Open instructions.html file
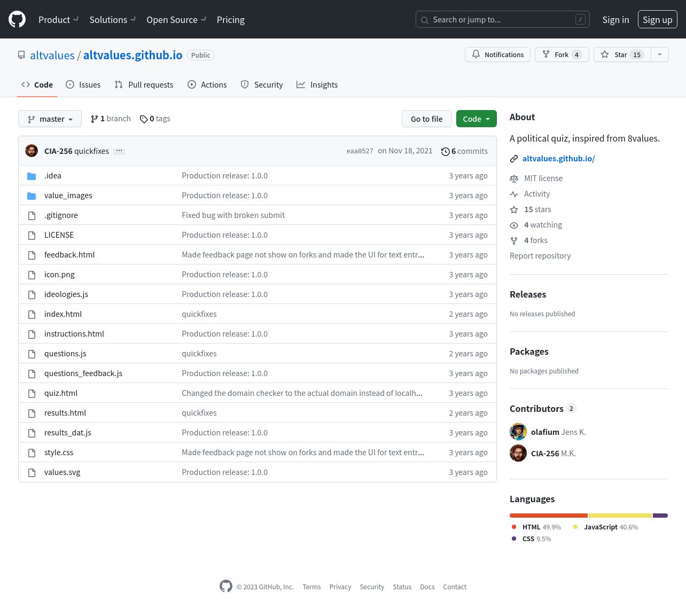The height and width of the screenshot is (616, 686). (74, 334)
